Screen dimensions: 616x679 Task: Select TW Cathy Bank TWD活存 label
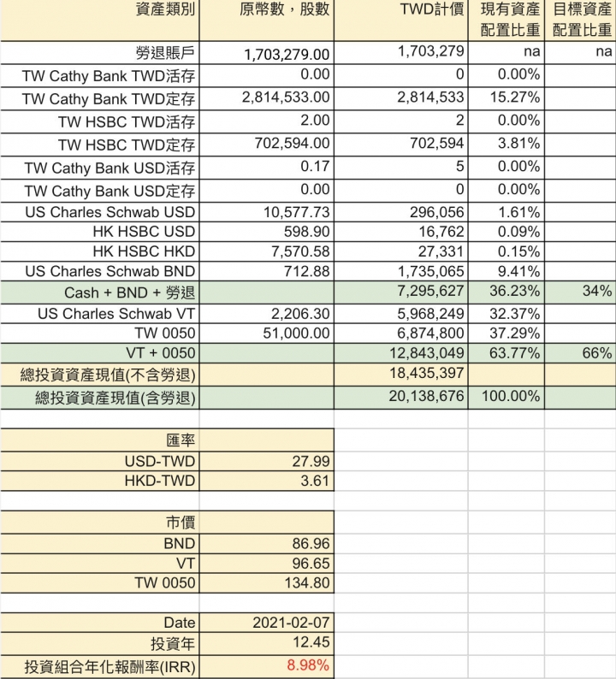tap(99, 76)
